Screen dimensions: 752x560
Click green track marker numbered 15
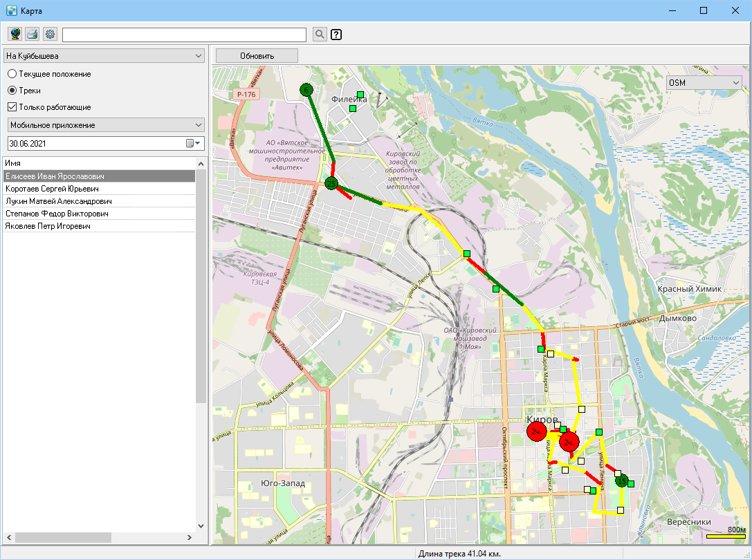pyautogui.click(x=622, y=480)
